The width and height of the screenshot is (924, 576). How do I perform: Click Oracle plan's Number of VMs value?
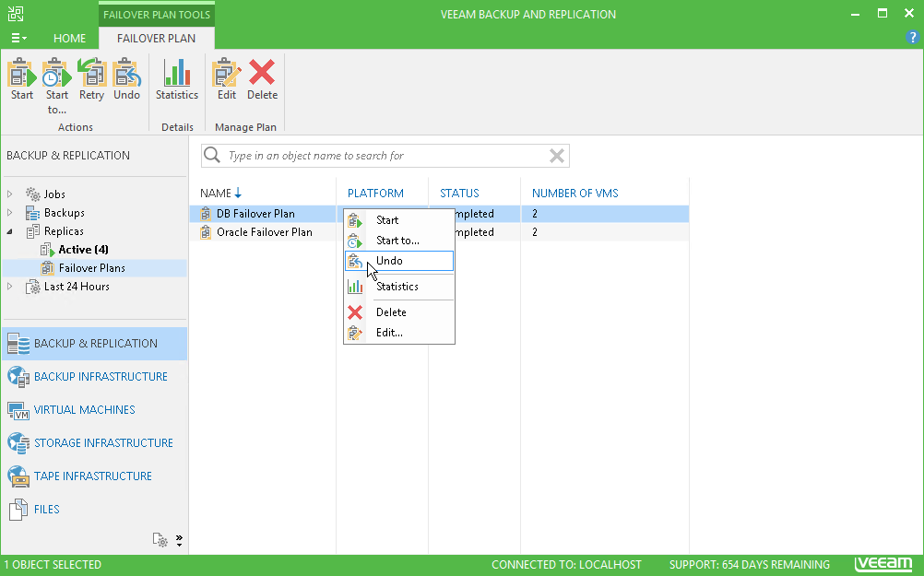[x=535, y=232]
